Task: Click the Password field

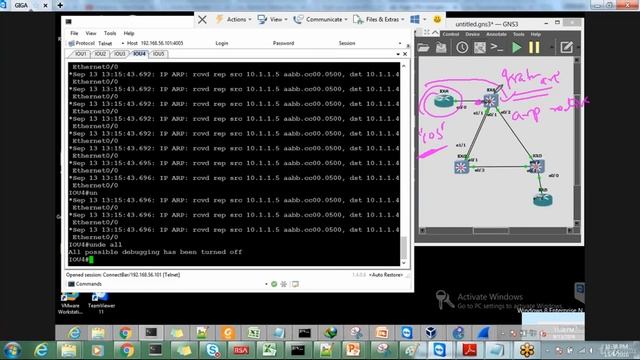Action: point(283,43)
